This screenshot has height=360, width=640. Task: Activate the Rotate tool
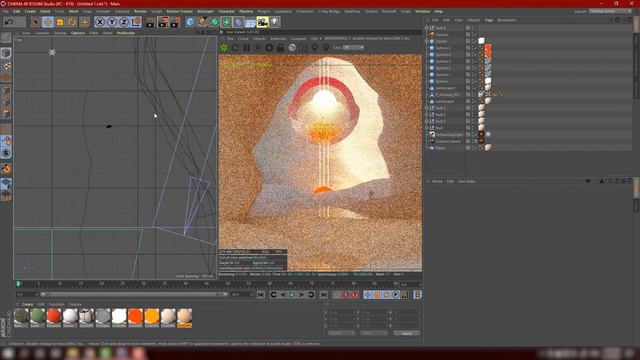(72, 22)
